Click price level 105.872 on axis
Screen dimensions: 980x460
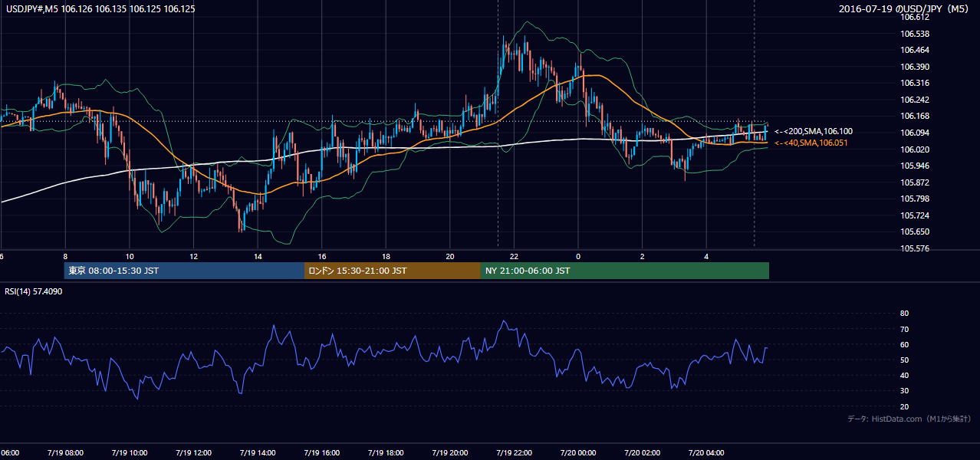coord(915,182)
